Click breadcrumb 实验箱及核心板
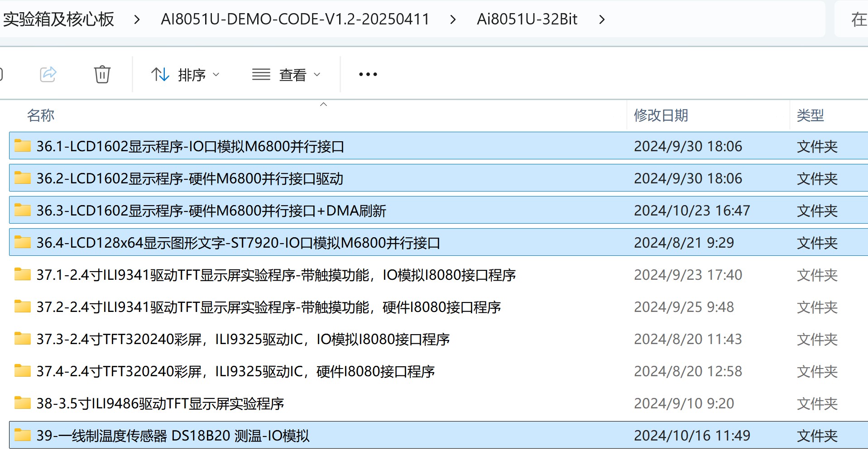The height and width of the screenshot is (455, 868). pos(58,19)
